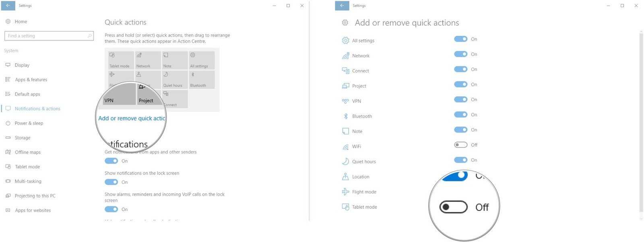The height and width of the screenshot is (243, 644).
Task: Click the right window's vertical scrollbar
Action: pyautogui.click(x=641, y=121)
